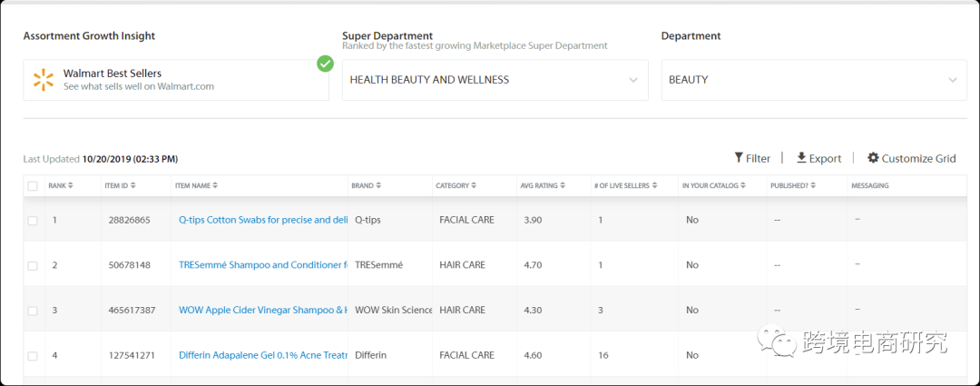Open the Differin Adapalene Gel item link

tap(263, 355)
